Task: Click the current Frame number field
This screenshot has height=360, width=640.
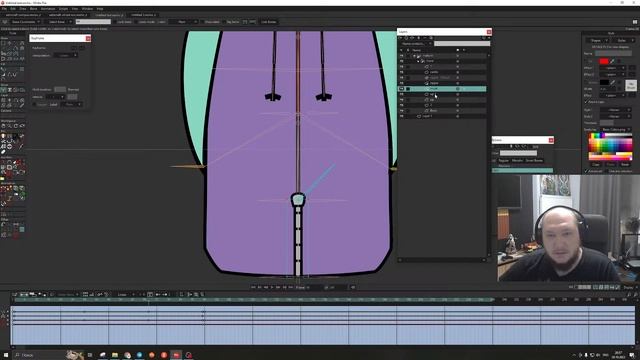Action: (313, 287)
